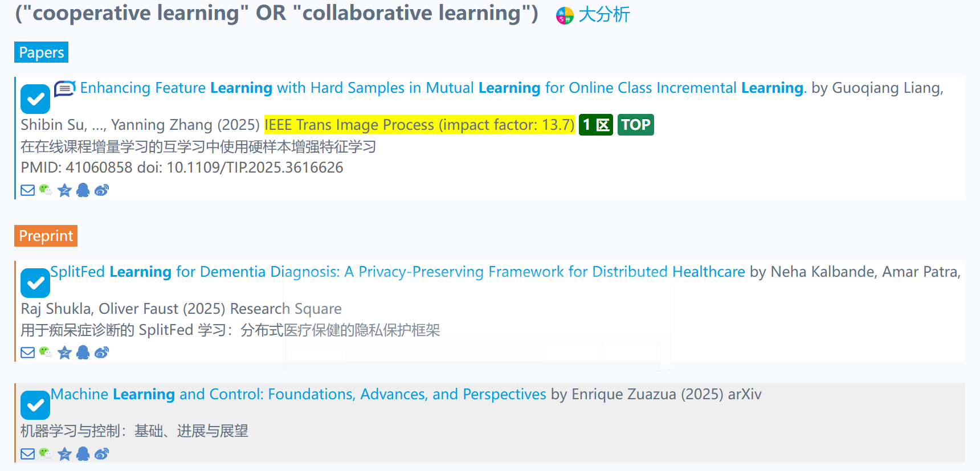
Task: Open comment bubble icon beside Enhancing Feature title
Action: pos(65,89)
